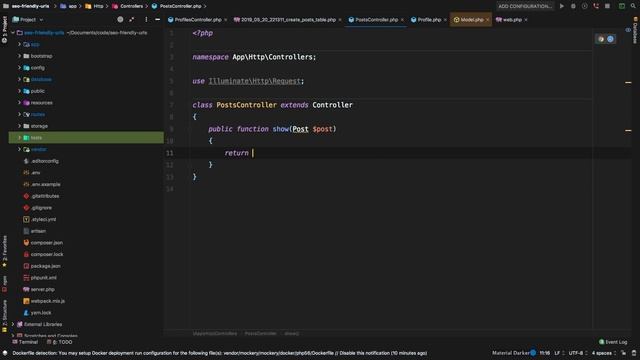Expand the config folder
This screenshot has width=640, height=360.
[x=19, y=68]
